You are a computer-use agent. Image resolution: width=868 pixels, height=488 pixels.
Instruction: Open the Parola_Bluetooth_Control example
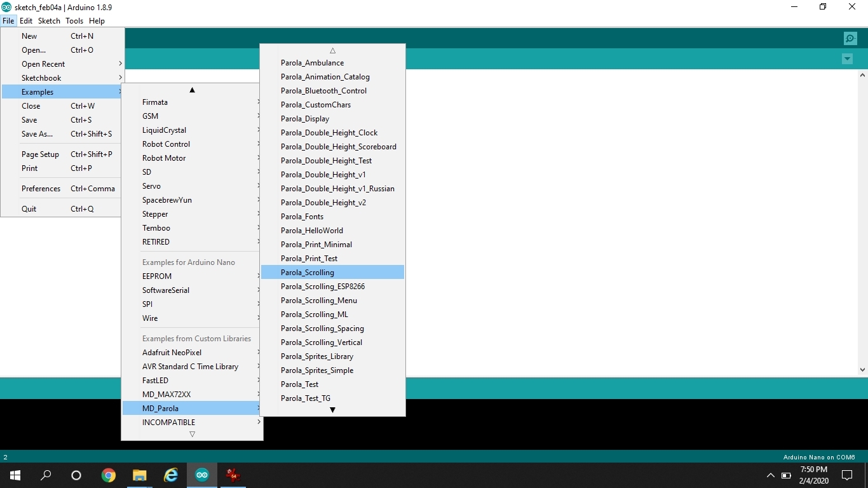332,91
